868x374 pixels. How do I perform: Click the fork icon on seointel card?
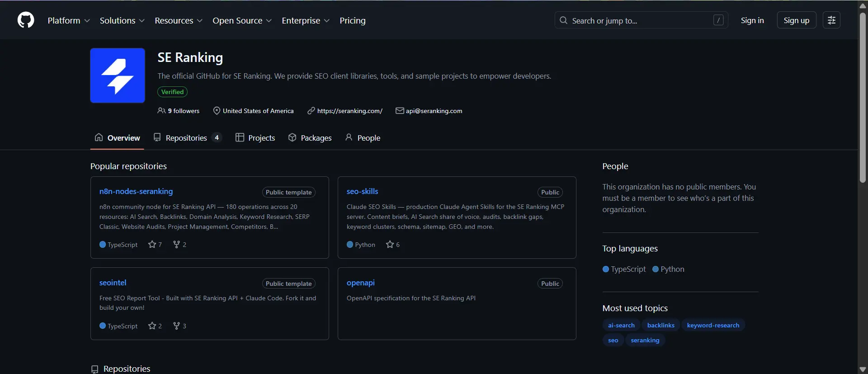tap(176, 326)
